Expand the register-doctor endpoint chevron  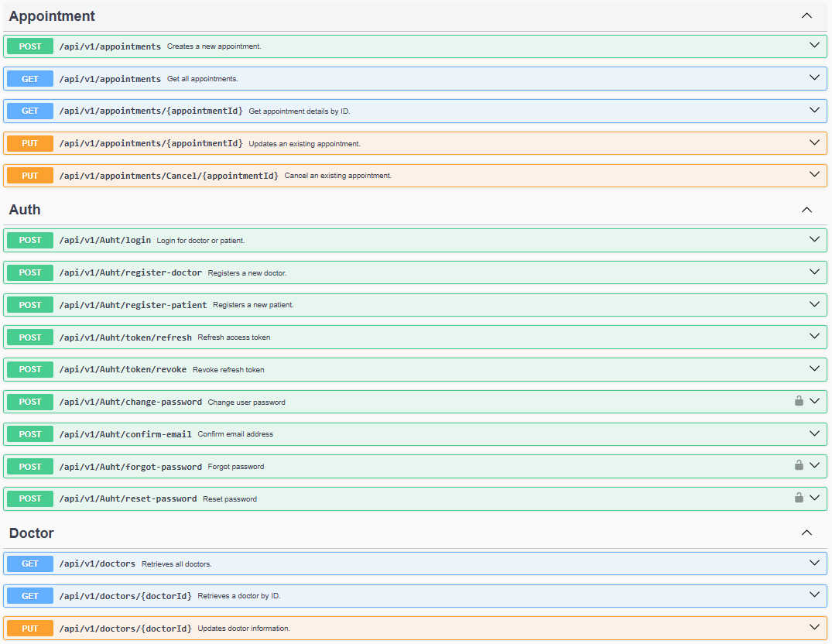click(x=814, y=272)
